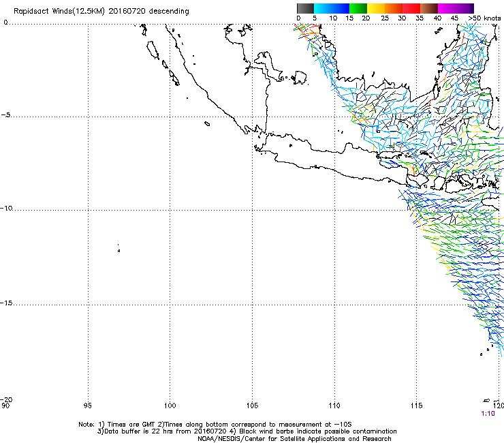
Task: Click the purple '1:10' swath time label
Action: pyautogui.click(x=488, y=414)
